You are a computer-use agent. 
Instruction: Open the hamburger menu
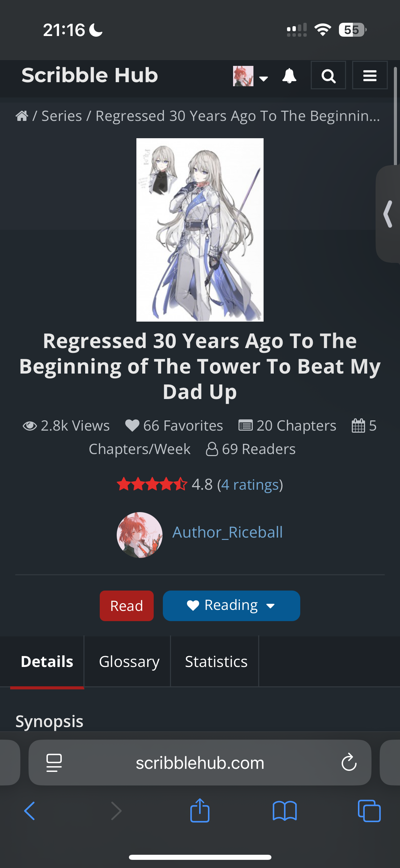[x=370, y=75]
